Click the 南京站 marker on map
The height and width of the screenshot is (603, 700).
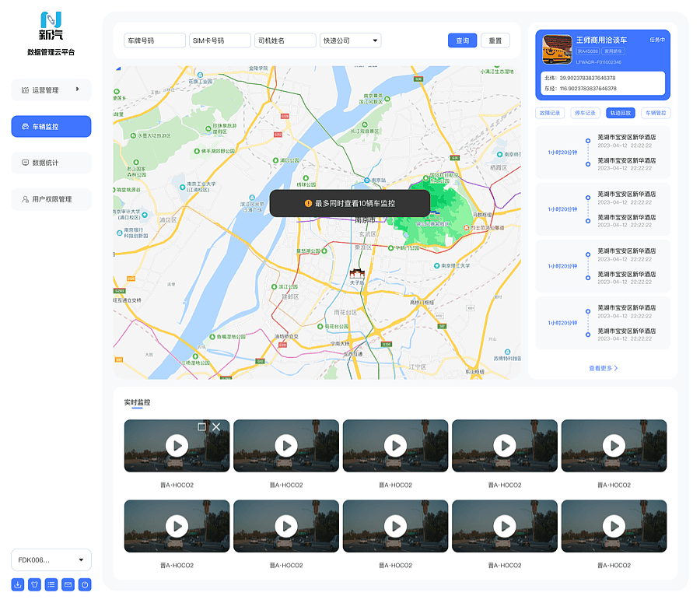367,180
